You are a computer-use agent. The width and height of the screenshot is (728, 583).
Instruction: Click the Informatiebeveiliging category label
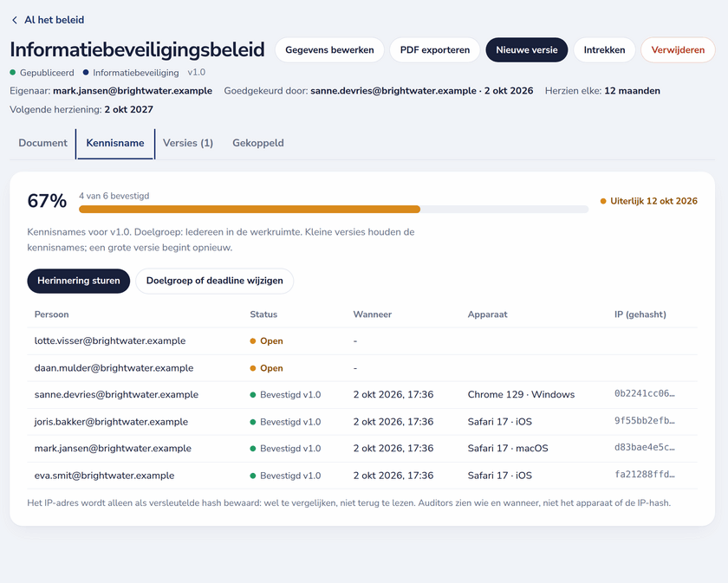[131, 73]
